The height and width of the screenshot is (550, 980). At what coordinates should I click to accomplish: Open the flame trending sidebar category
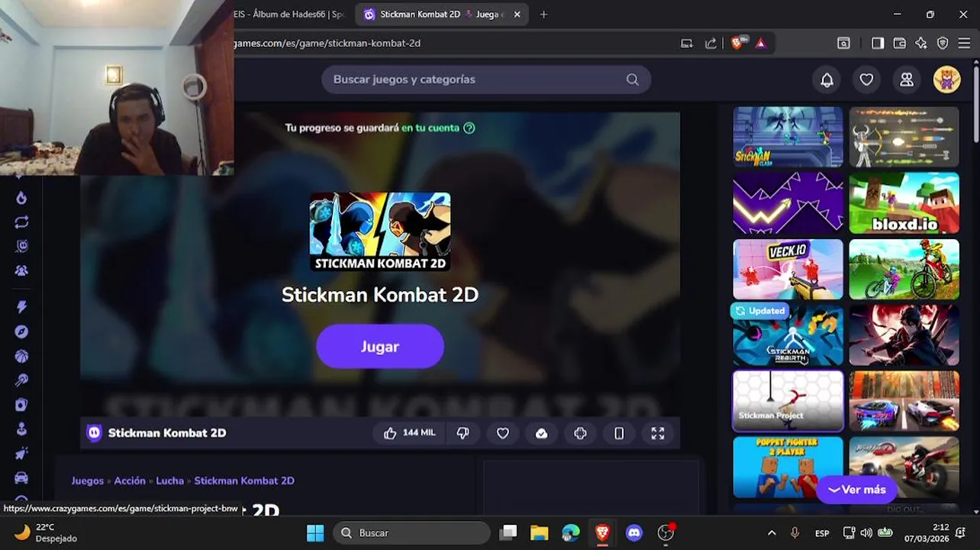(21, 198)
